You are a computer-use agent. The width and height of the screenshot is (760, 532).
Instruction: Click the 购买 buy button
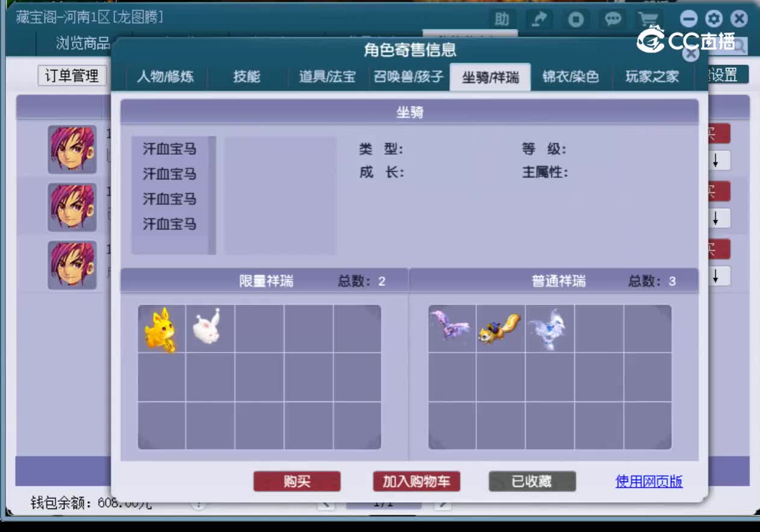[297, 481]
